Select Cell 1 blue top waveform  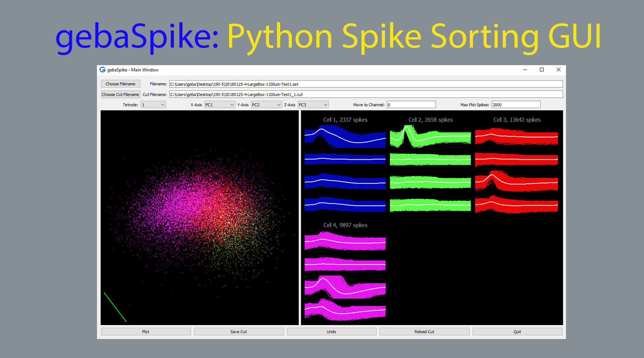pyautogui.click(x=345, y=137)
